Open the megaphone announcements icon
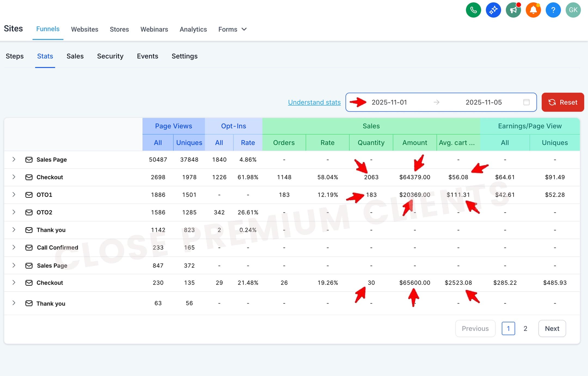Screen dimensions: 588x376 pyautogui.click(x=513, y=10)
